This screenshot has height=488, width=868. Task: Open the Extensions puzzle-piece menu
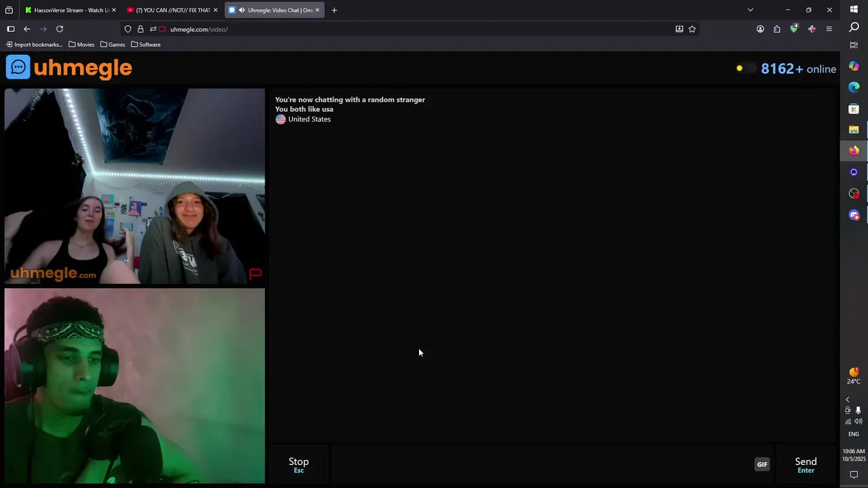[776, 29]
